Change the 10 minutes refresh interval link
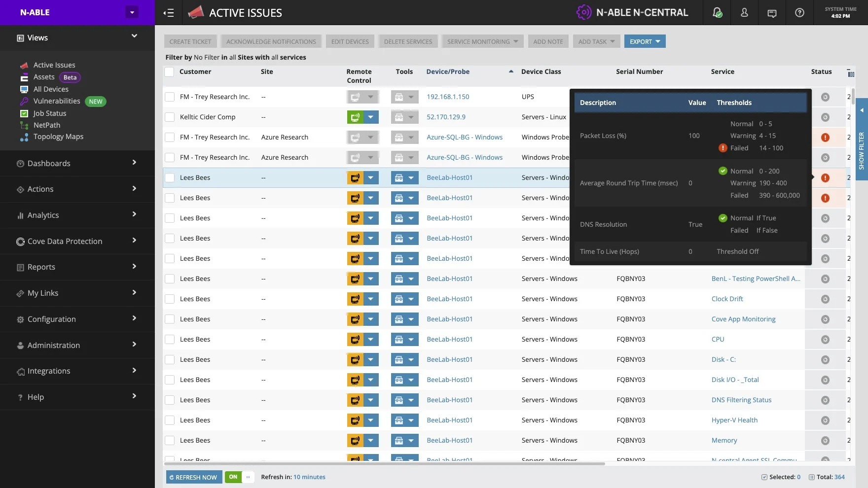The width and height of the screenshot is (868, 488). [x=309, y=477]
